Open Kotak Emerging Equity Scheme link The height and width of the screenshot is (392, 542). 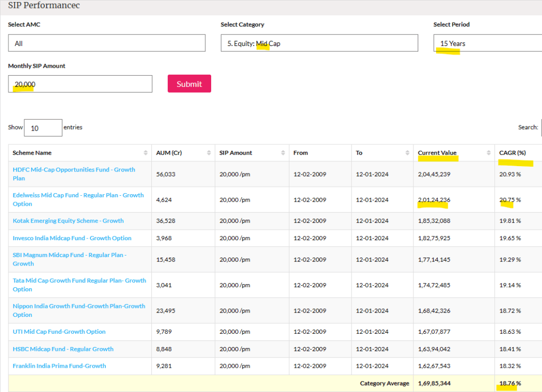68,221
